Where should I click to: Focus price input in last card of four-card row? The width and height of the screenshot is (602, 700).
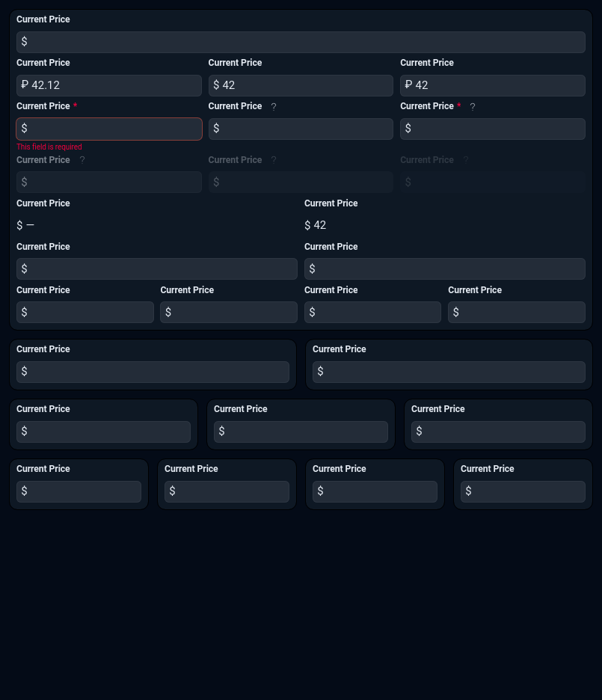click(523, 491)
